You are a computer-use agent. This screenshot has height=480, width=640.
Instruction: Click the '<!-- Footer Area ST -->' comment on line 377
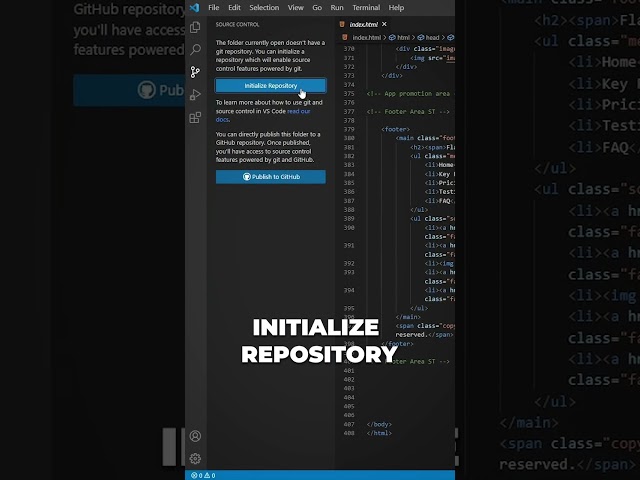[x=408, y=111]
